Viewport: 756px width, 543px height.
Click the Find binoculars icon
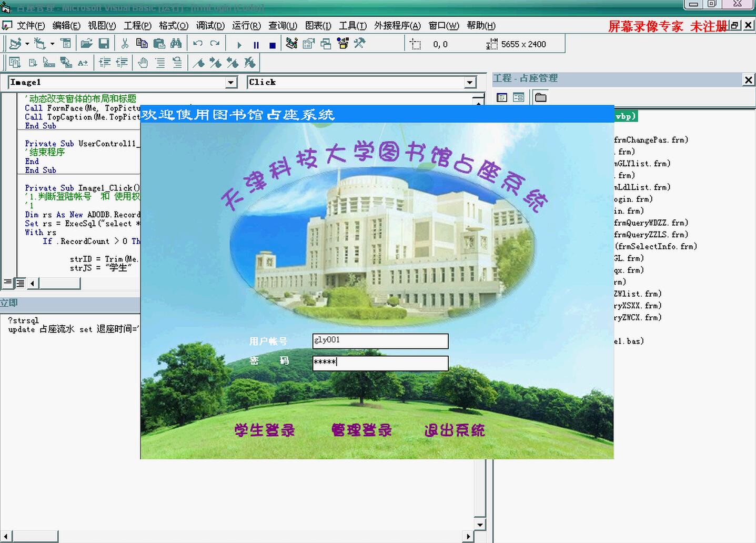point(176,44)
